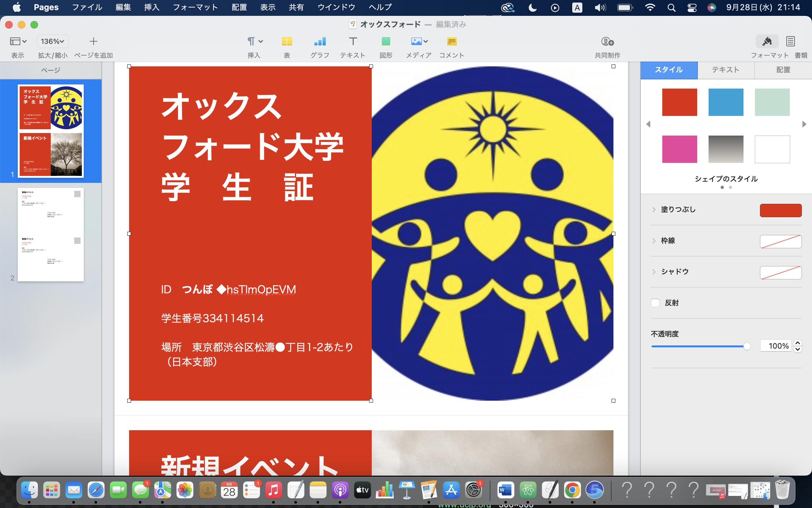Apply the light green shape style
Viewport: 812px width, 508px height.
[772, 102]
